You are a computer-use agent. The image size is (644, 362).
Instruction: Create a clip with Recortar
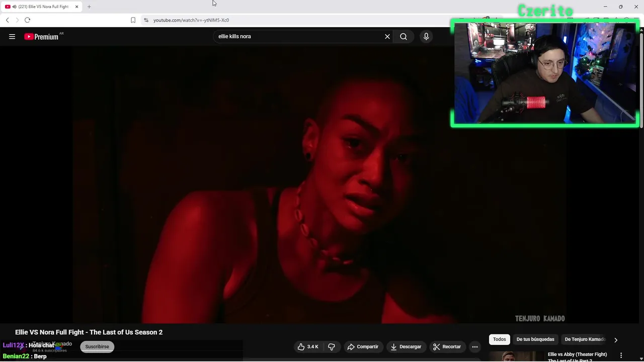click(x=447, y=346)
